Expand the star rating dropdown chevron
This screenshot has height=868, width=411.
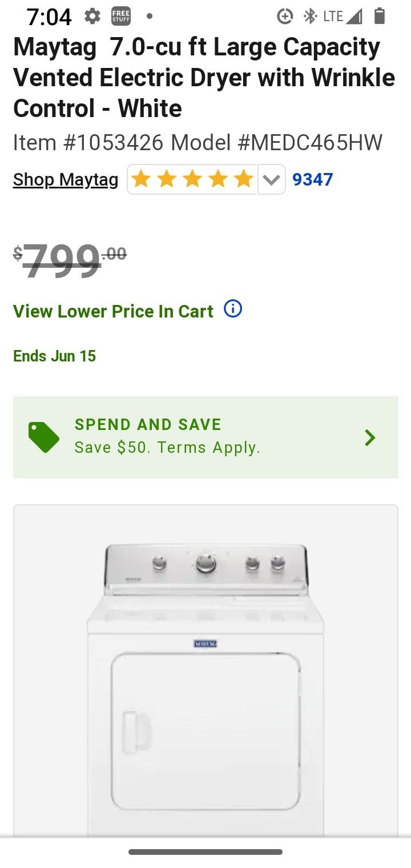pos(272,180)
